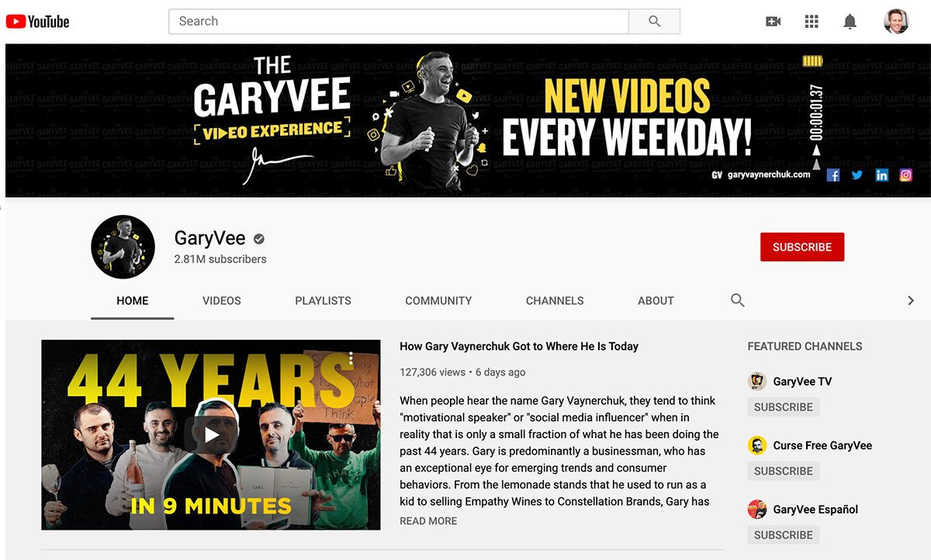Go to the COMMUNITY tab
Viewport: 931px width, 560px height.
tap(438, 300)
